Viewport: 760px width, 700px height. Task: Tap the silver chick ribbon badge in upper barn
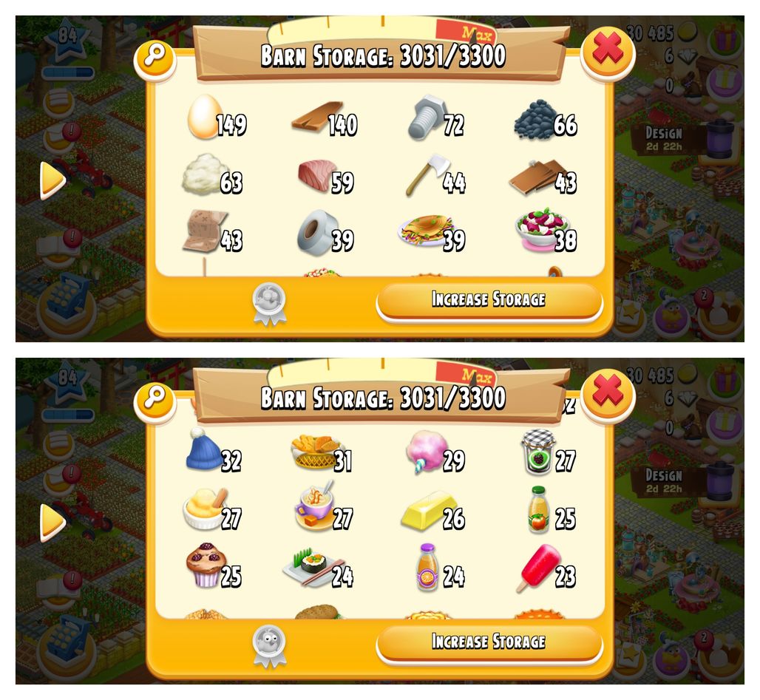tap(270, 305)
